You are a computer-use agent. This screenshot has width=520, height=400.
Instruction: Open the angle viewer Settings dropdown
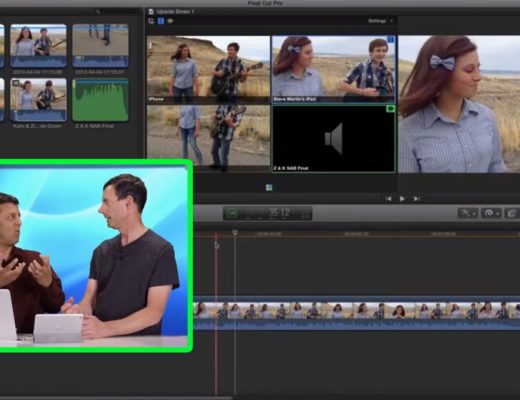[x=380, y=21]
